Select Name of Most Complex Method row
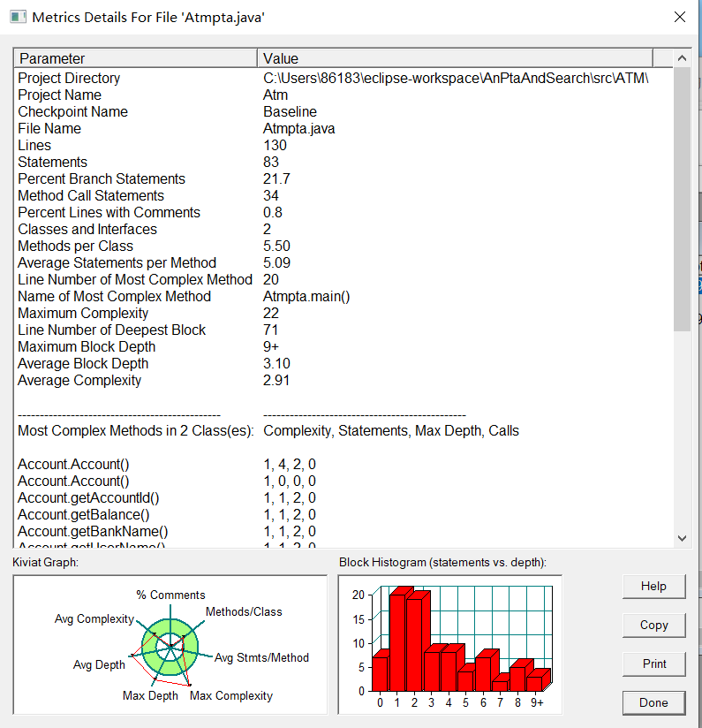 coord(343,296)
